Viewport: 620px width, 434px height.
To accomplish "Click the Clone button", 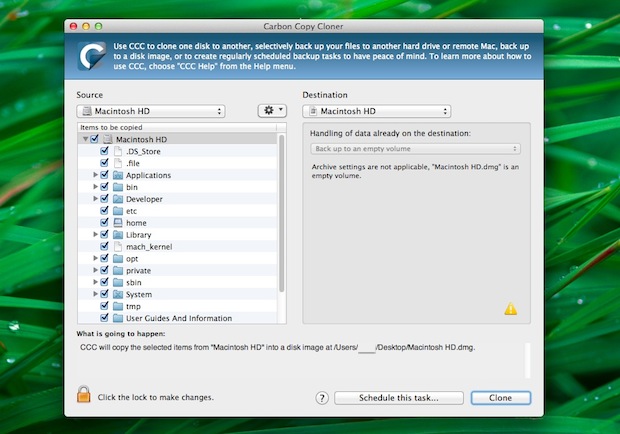I will click(501, 398).
